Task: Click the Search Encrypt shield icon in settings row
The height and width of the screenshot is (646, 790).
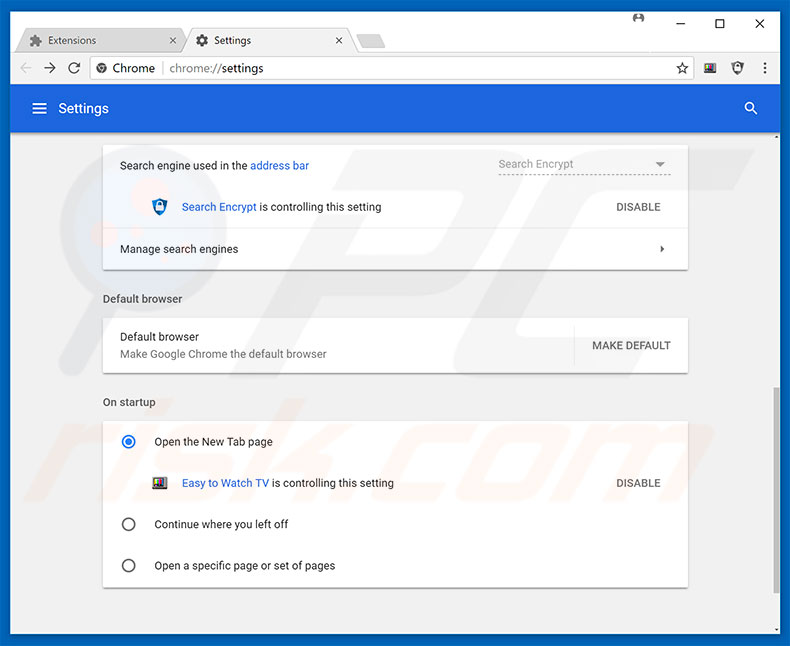Action: (160, 207)
